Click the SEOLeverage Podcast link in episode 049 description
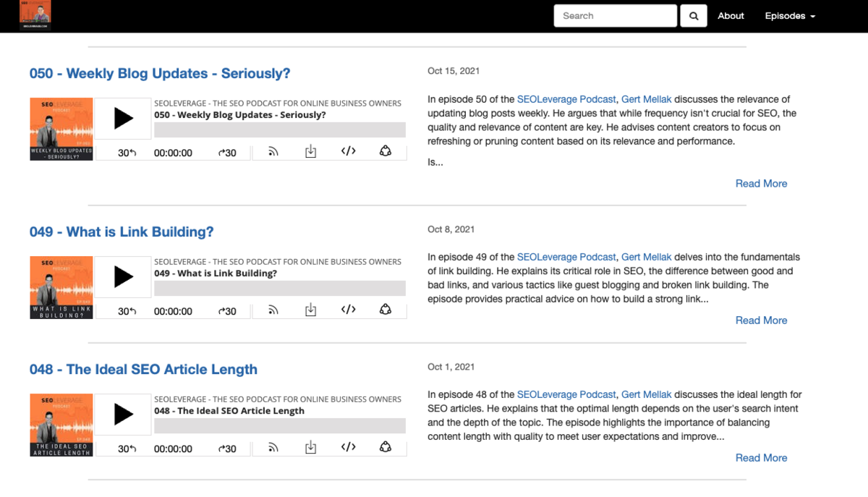The height and width of the screenshot is (497, 868). point(566,256)
